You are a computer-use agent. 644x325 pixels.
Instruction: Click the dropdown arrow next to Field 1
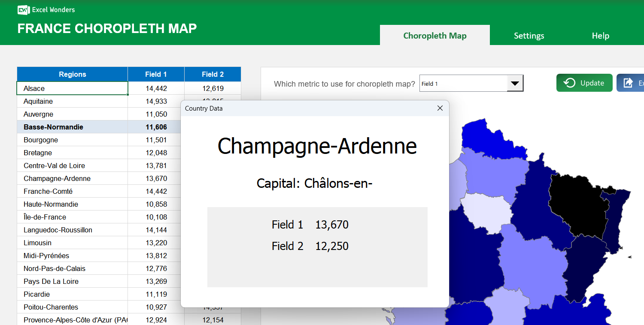tap(515, 83)
